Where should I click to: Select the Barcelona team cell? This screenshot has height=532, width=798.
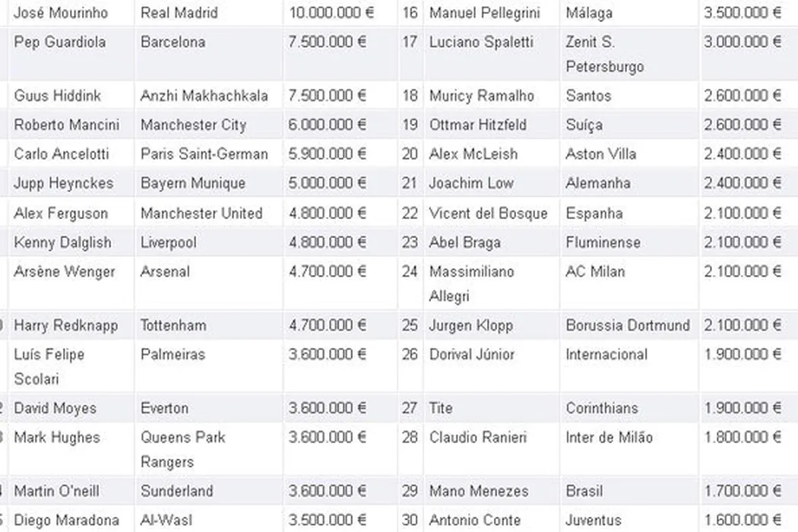173,43
